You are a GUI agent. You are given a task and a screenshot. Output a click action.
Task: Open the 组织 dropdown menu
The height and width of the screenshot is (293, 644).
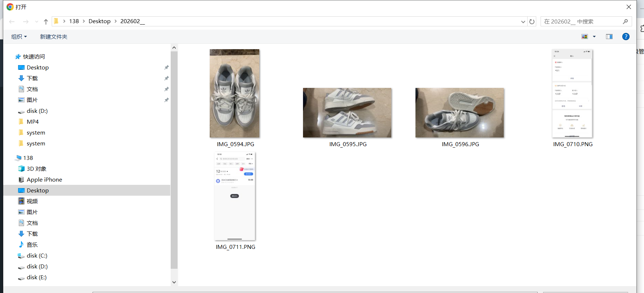click(x=19, y=37)
